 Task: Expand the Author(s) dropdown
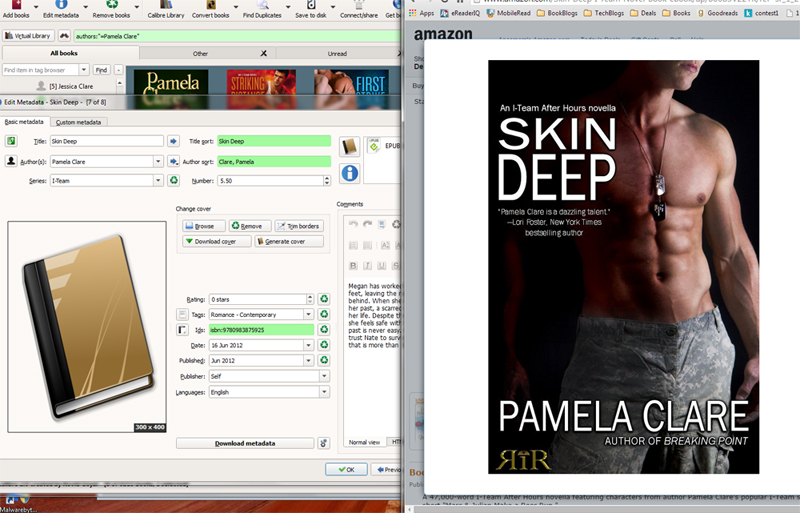pyautogui.click(x=158, y=161)
